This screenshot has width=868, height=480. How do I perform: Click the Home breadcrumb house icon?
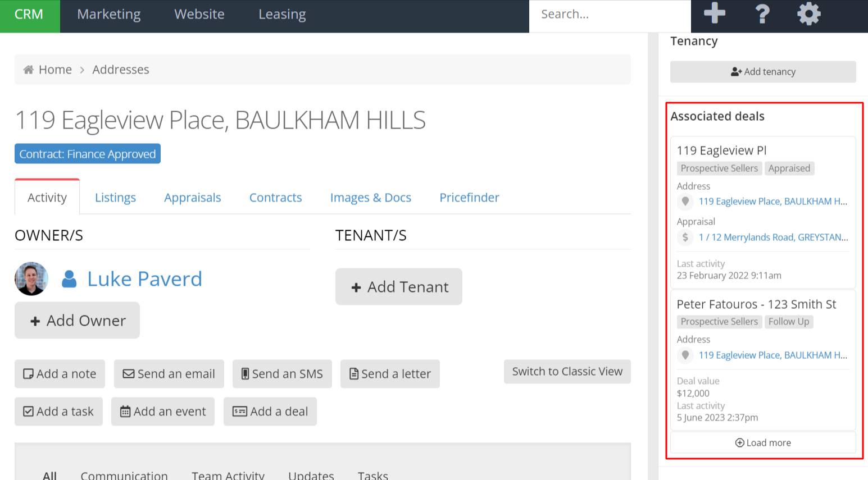pyautogui.click(x=28, y=70)
